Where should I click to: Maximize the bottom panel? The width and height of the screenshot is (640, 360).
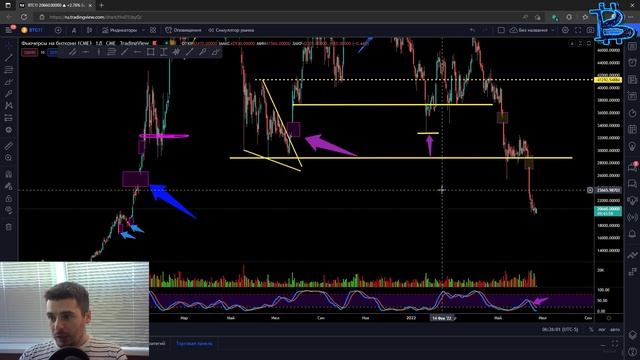tap(615, 344)
